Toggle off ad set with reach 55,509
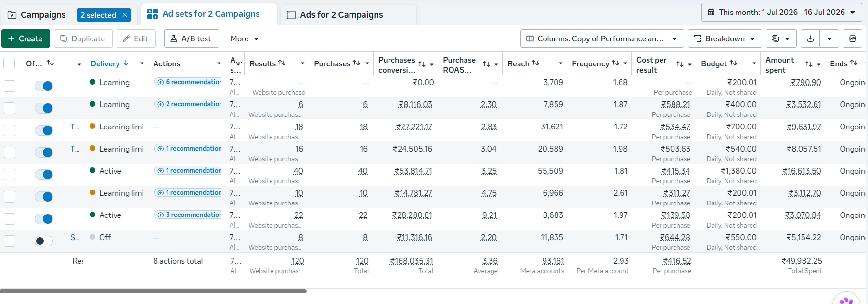The width and height of the screenshot is (868, 304). [x=44, y=175]
